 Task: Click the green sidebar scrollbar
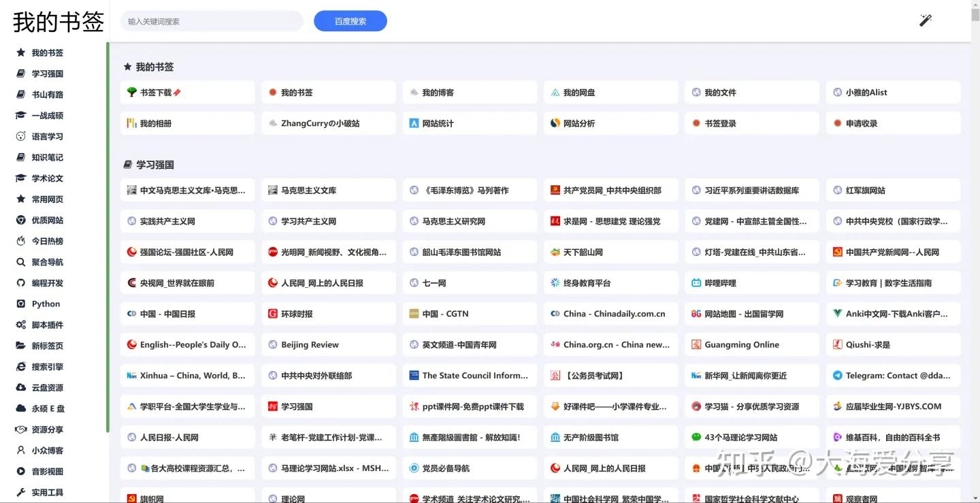pos(108,238)
